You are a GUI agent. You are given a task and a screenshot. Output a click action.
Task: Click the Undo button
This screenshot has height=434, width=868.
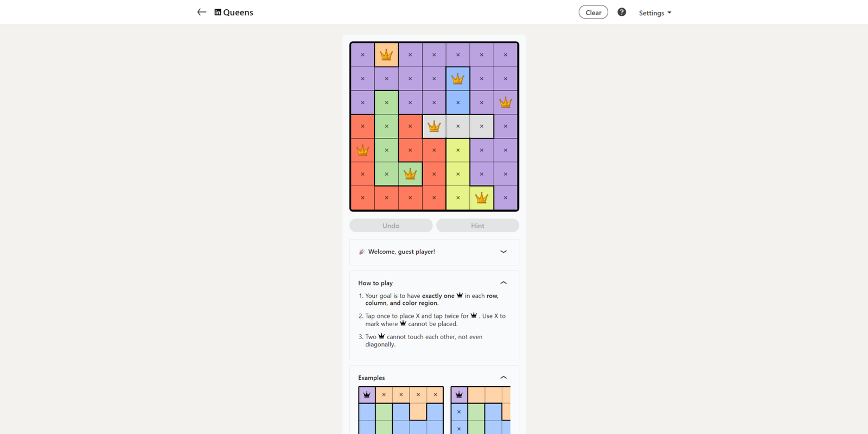(x=391, y=226)
